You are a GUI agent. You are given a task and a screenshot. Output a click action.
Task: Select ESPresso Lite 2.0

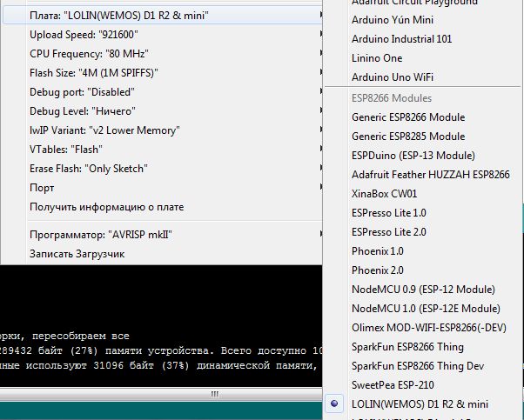click(x=423, y=232)
